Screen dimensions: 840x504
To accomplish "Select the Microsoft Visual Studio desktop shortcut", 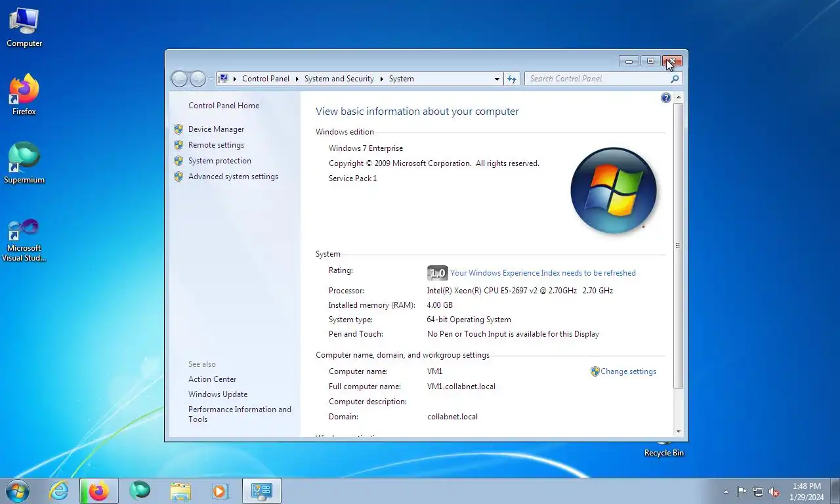I will click(x=24, y=240).
